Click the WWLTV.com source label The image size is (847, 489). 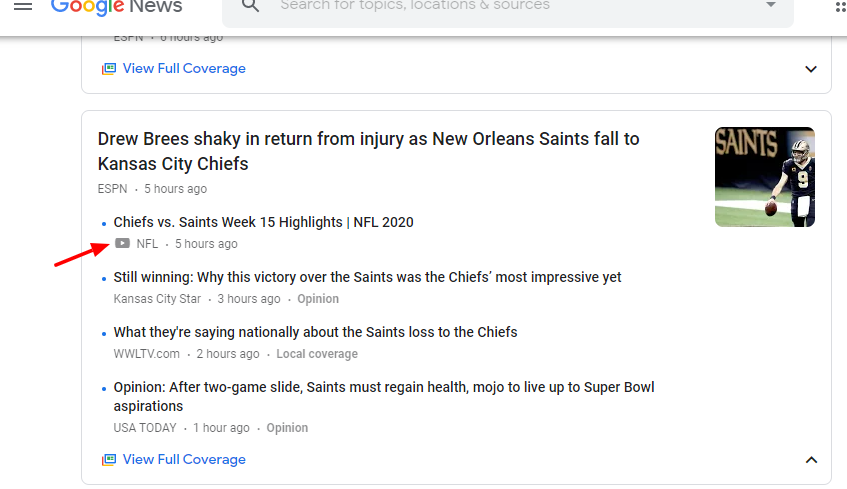coord(146,354)
